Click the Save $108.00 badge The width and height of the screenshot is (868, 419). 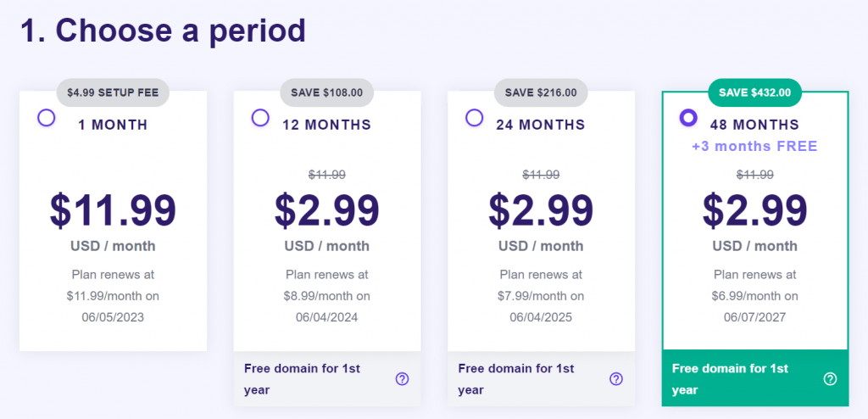point(326,92)
